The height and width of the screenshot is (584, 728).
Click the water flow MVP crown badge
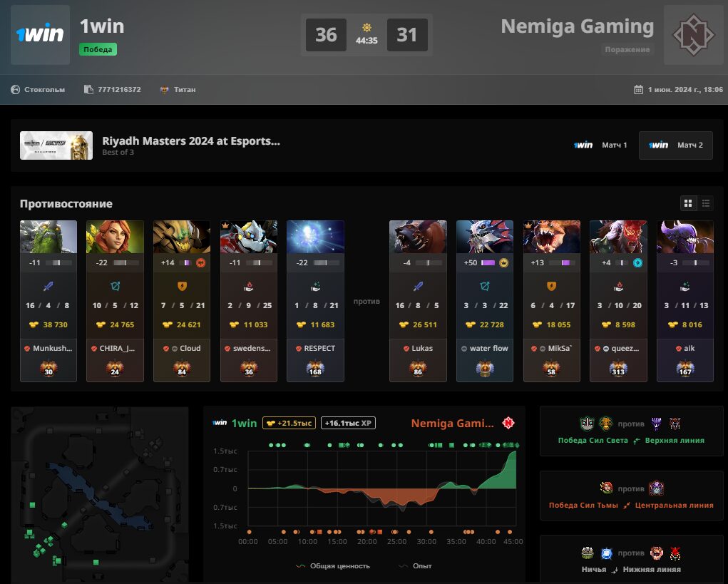click(x=503, y=262)
